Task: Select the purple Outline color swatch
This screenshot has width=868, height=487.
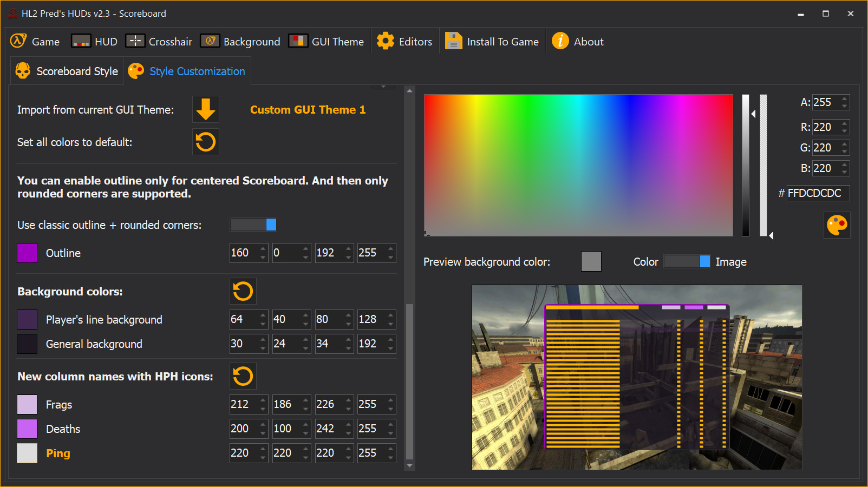Action: tap(27, 253)
